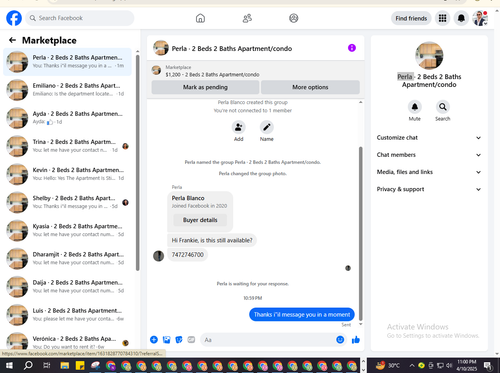Click the message 'Hi Frankie, is this still available?'
The image size is (500, 373).
[x=212, y=240]
